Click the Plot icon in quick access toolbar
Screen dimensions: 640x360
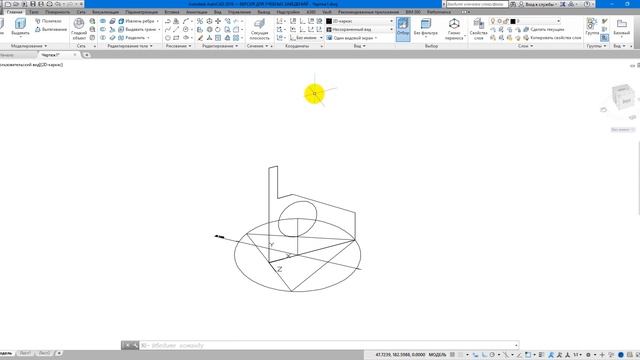coord(49,4)
